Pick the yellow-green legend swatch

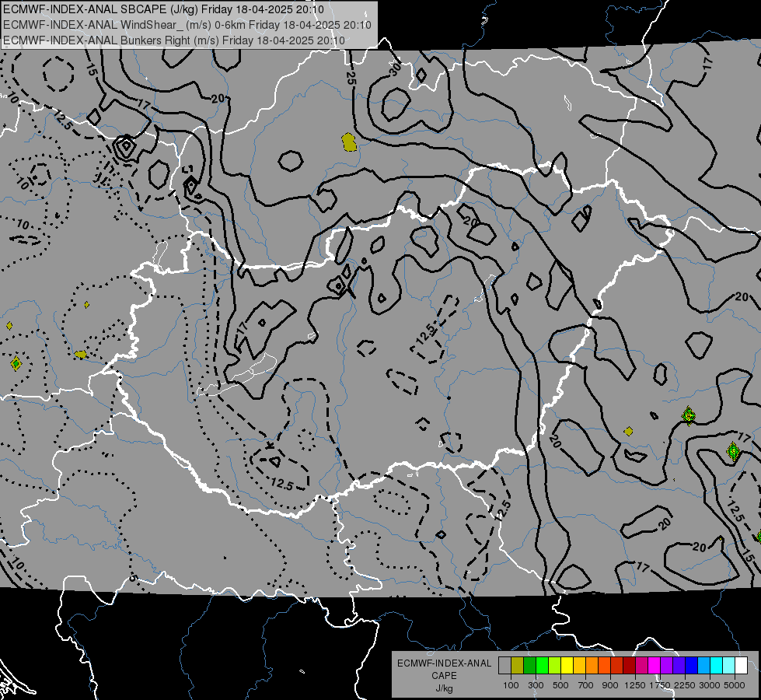pos(555,666)
